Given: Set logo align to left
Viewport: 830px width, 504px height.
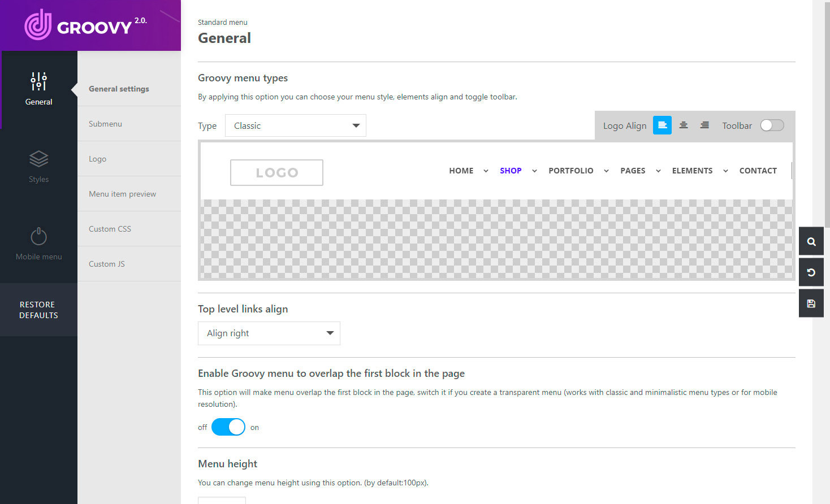Looking at the screenshot, I should click(x=662, y=125).
